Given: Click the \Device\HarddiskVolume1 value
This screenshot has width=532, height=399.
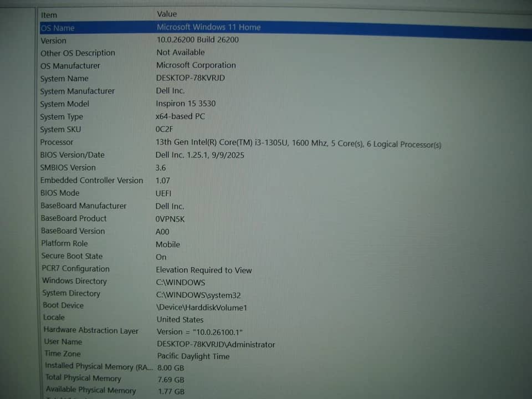Looking at the screenshot, I should point(202,308).
